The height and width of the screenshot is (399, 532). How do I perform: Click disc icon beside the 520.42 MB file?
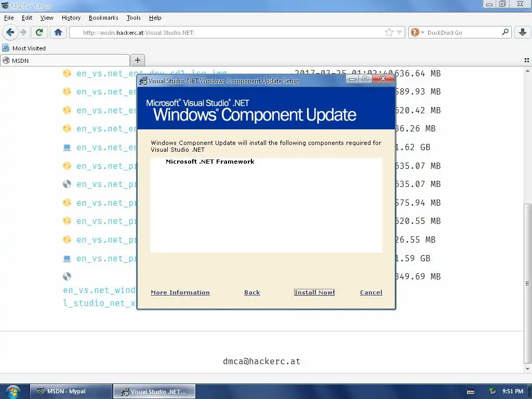(67, 110)
